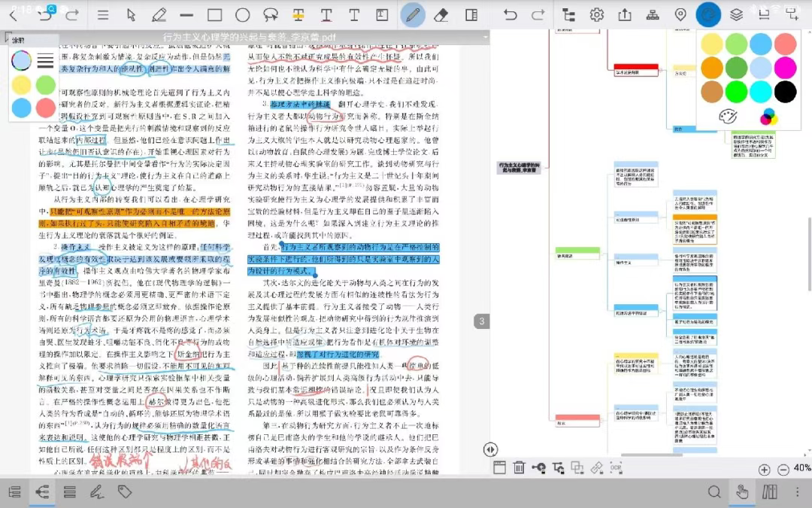The image size is (812, 508).
Task: Toggle the hand touch mode button
Action: click(742, 491)
